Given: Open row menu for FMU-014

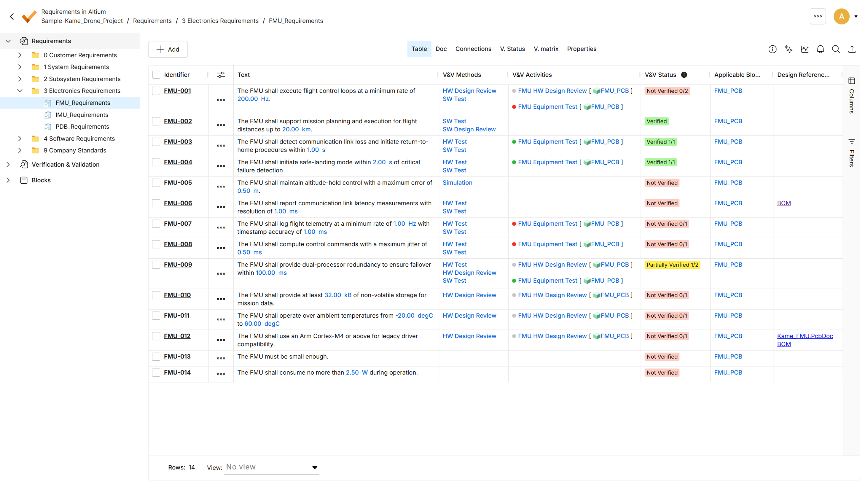Looking at the screenshot, I should (x=221, y=374).
